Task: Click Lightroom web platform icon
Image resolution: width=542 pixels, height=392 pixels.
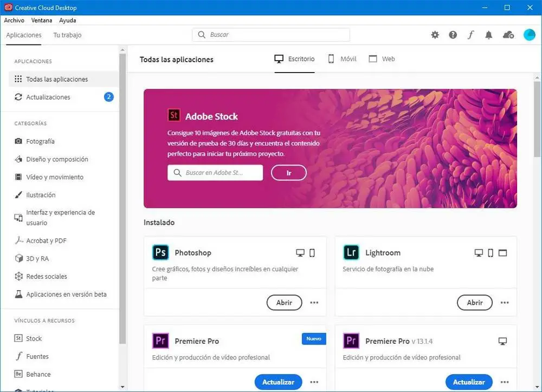Action: pyautogui.click(x=502, y=253)
